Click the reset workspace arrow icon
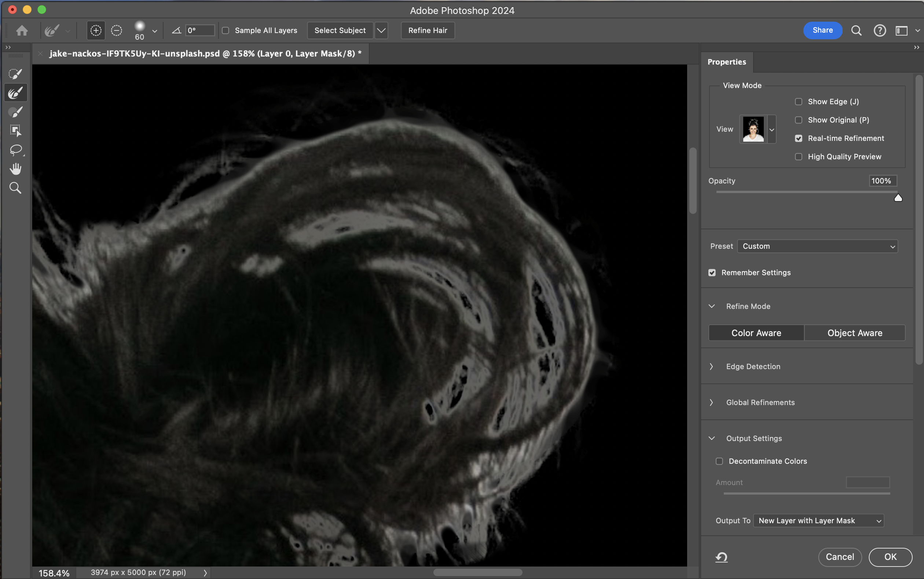 722,557
